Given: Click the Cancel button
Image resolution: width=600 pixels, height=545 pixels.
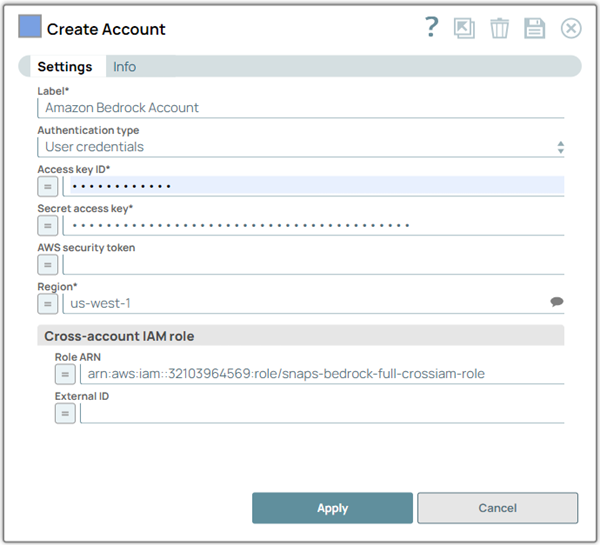Looking at the screenshot, I should [497, 508].
